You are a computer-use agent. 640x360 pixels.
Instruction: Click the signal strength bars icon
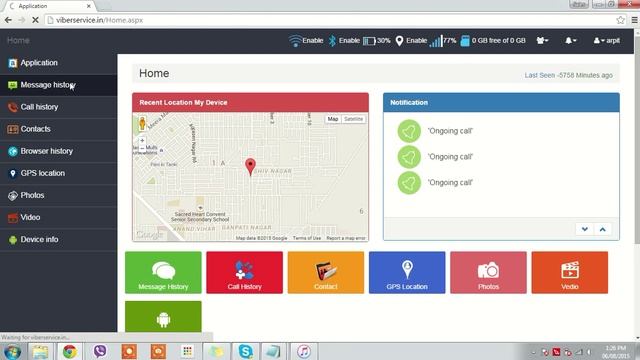[436, 41]
